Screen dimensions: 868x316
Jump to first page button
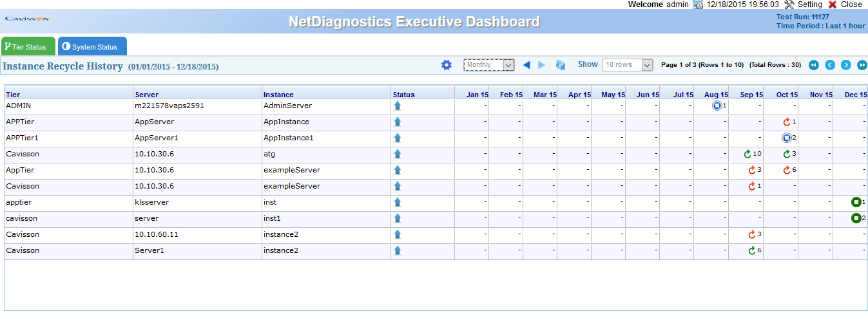pyautogui.click(x=814, y=65)
